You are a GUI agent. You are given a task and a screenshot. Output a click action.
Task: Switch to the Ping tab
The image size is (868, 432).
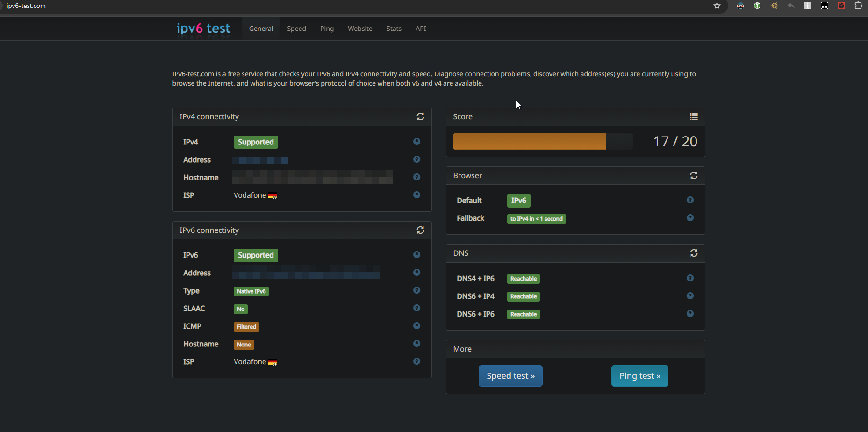tap(327, 29)
